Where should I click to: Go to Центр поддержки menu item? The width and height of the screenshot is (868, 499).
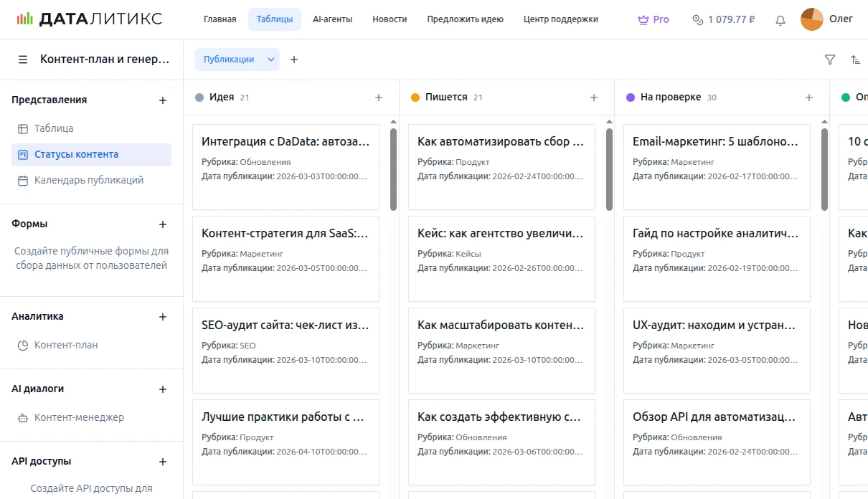coord(560,19)
